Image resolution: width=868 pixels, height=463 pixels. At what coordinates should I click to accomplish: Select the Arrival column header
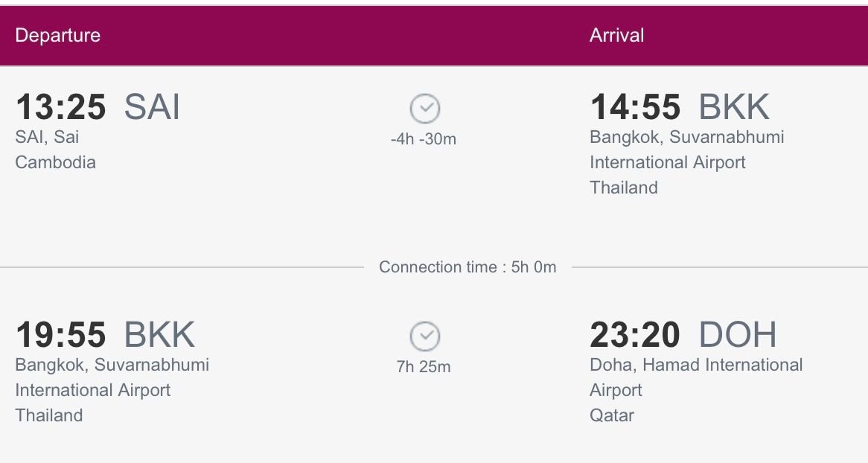coord(617,35)
